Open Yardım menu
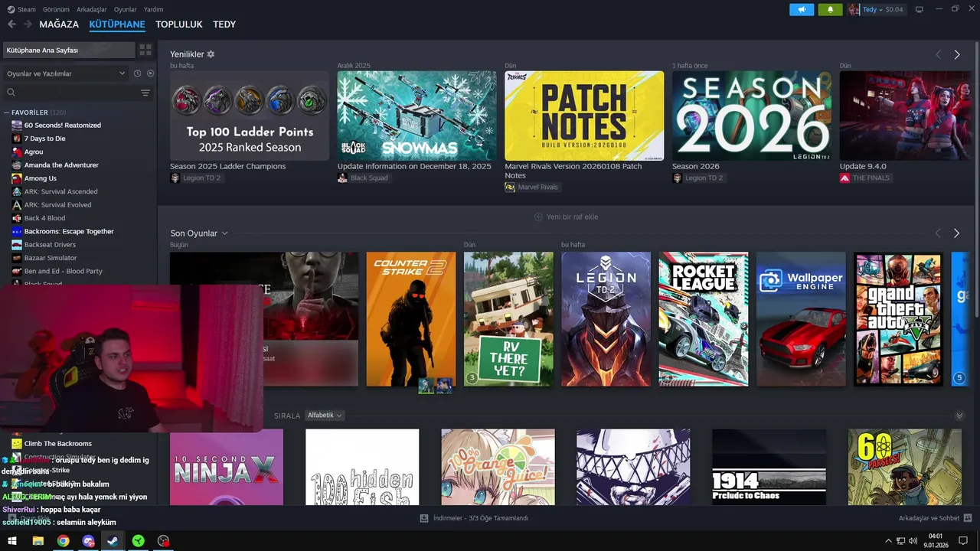This screenshot has height=551, width=980. click(153, 9)
